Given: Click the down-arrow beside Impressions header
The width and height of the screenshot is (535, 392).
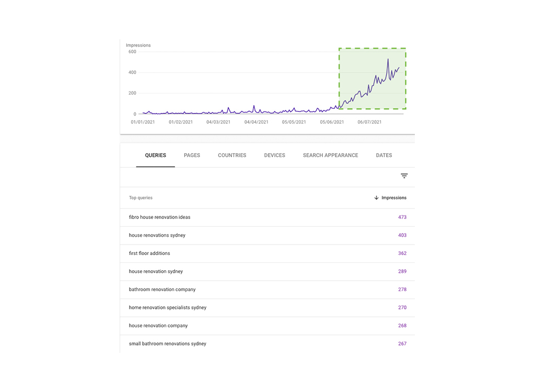Looking at the screenshot, I should coord(376,198).
